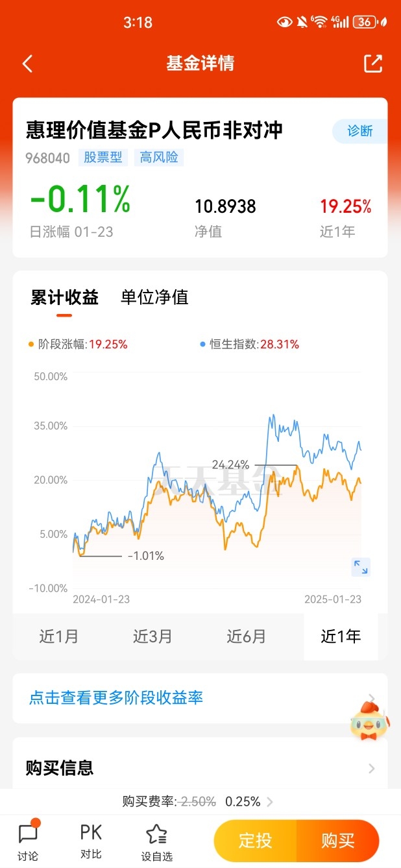Tap the back arrow icon

pos(27,64)
